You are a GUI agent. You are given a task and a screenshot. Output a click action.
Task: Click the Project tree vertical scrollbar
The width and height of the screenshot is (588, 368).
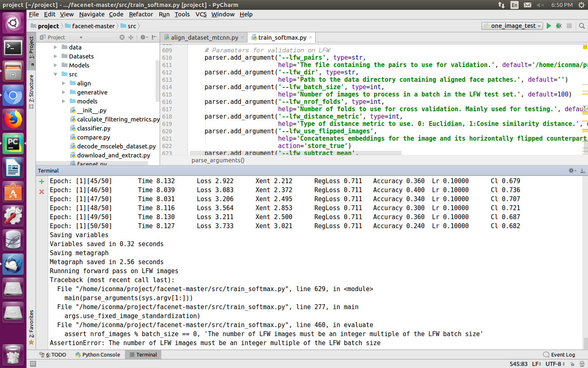pos(158,81)
